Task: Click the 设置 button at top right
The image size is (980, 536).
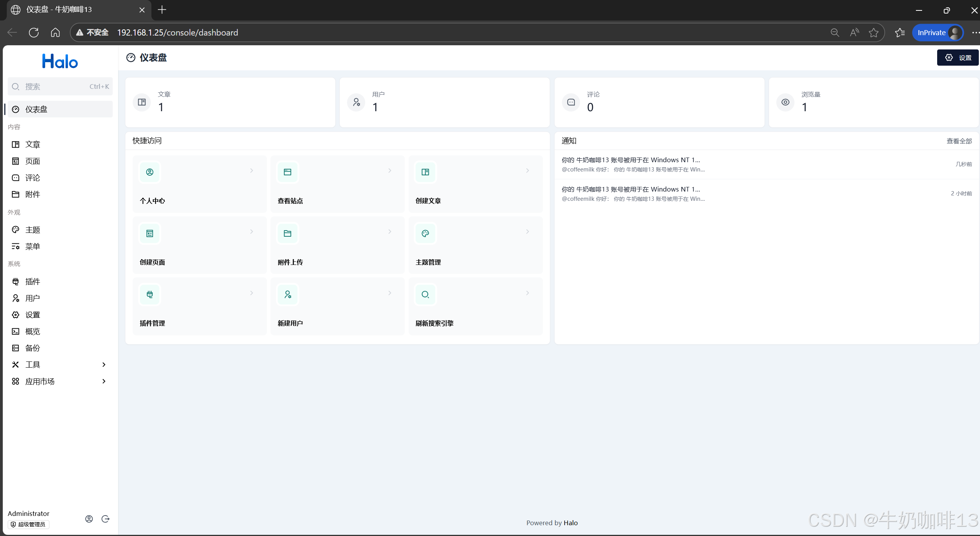Action: (x=958, y=58)
